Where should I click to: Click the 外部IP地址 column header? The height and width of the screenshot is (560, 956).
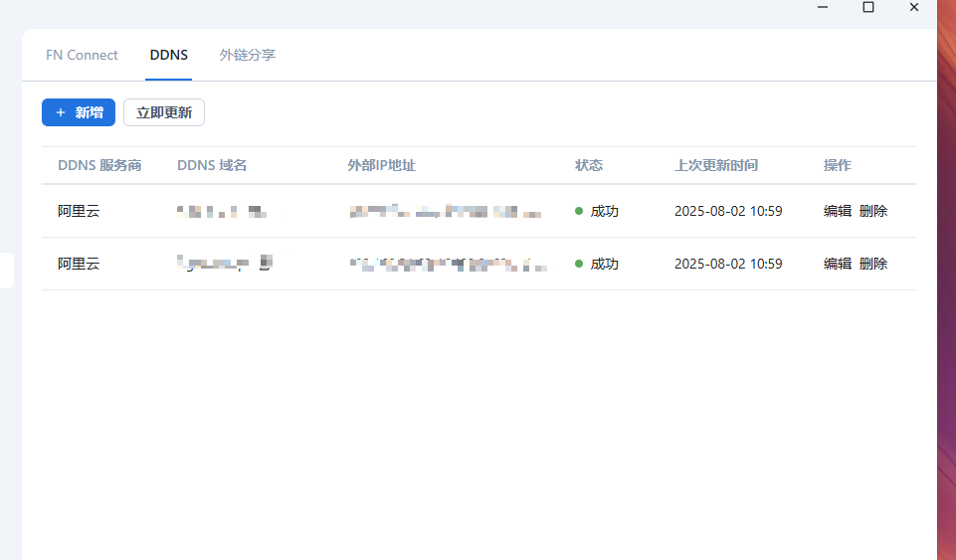pyautogui.click(x=382, y=165)
